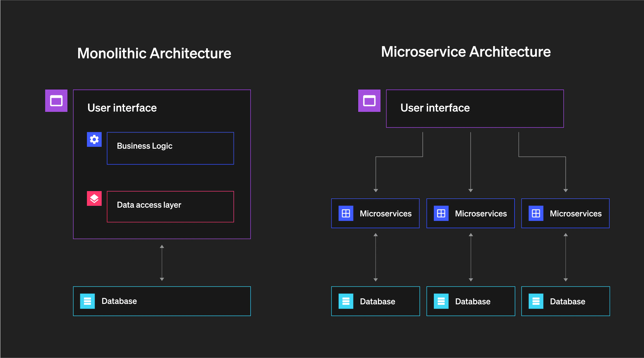Image resolution: width=644 pixels, height=358 pixels.
Task: Click the grid icon in the rightmost Microservices box
Action: 536,213
